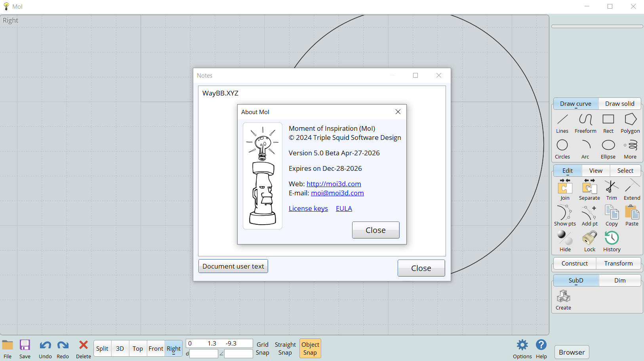Viewport: 644px width, 361px height.
Task: Open the EULA link
Action: click(x=344, y=208)
